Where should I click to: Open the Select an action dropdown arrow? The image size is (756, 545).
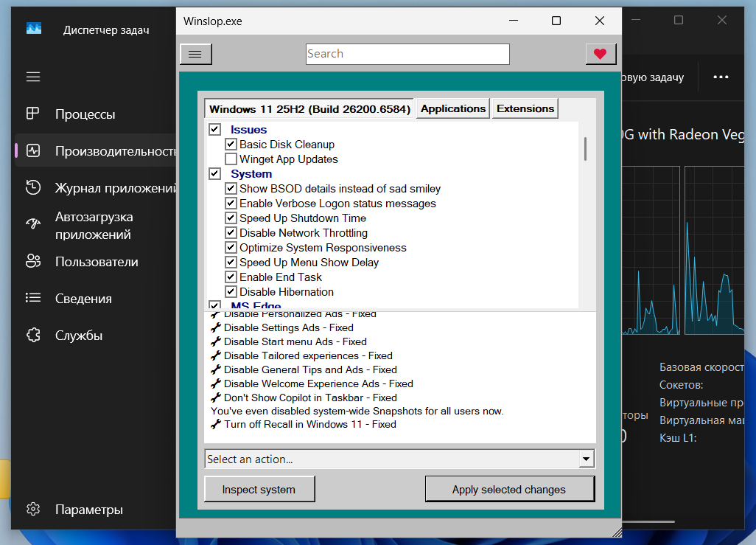click(587, 459)
